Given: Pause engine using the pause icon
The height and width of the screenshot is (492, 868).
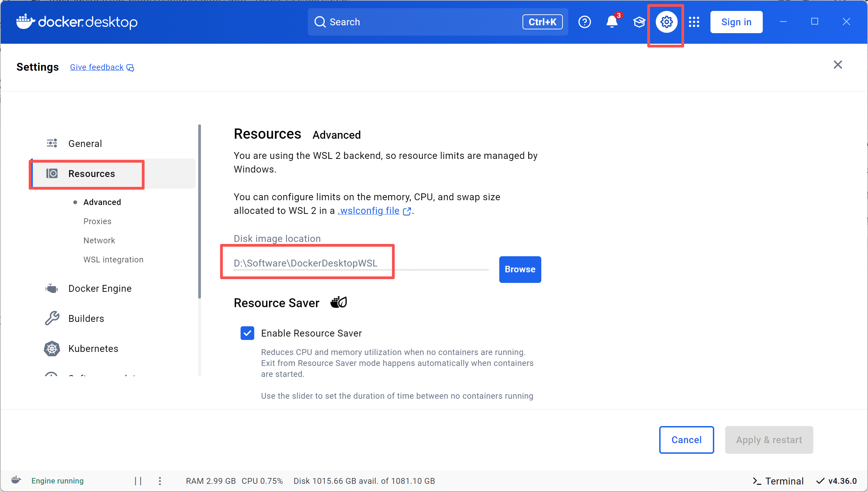Looking at the screenshot, I should [138, 481].
